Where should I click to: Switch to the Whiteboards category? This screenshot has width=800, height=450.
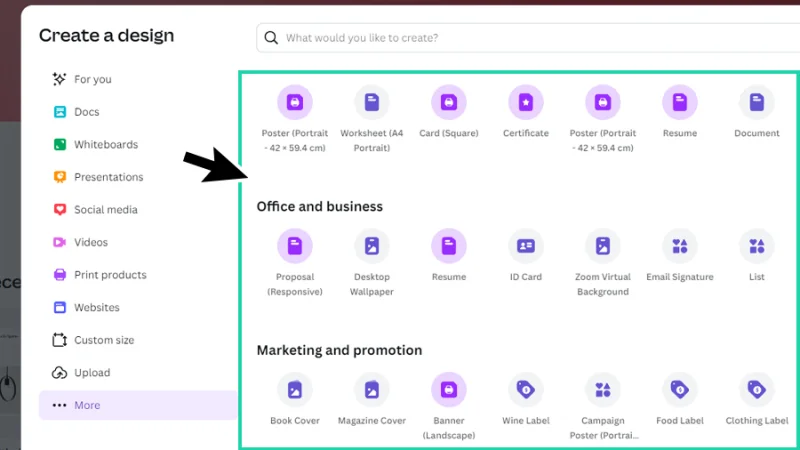pyautogui.click(x=105, y=145)
